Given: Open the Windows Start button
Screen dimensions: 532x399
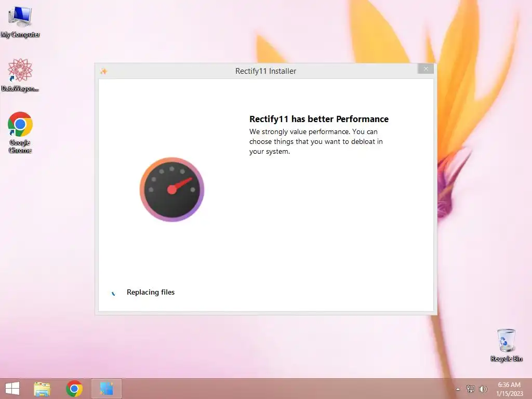Looking at the screenshot, I should tap(12, 389).
